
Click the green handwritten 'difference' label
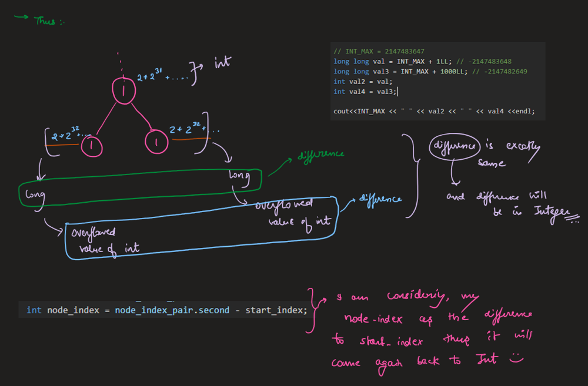320,155
